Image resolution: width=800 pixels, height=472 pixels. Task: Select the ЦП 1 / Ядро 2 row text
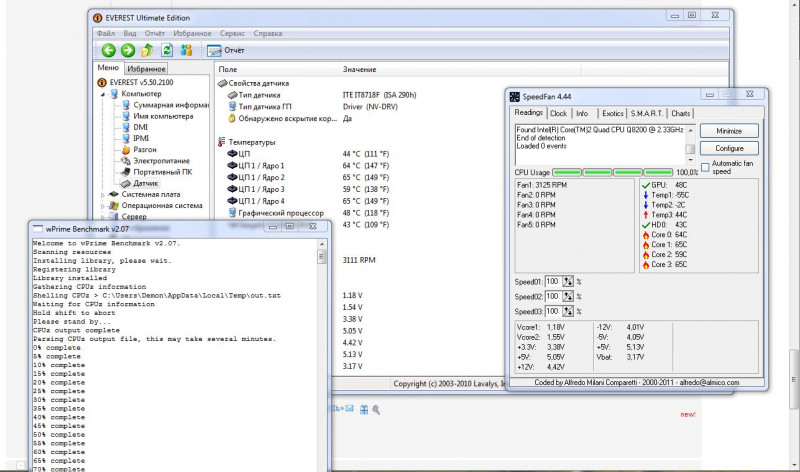coord(261,178)
